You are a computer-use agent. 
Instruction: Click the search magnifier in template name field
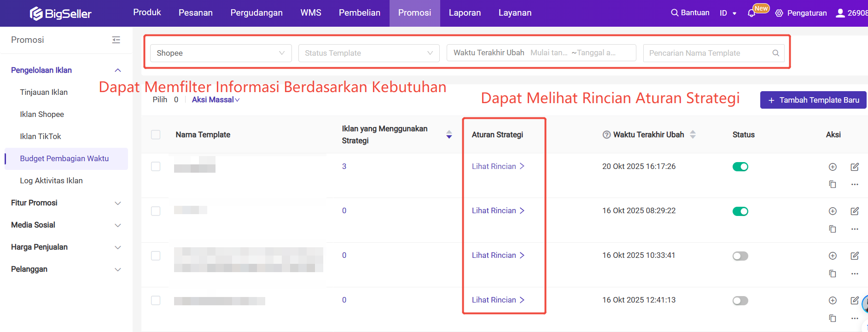point(776,53)
